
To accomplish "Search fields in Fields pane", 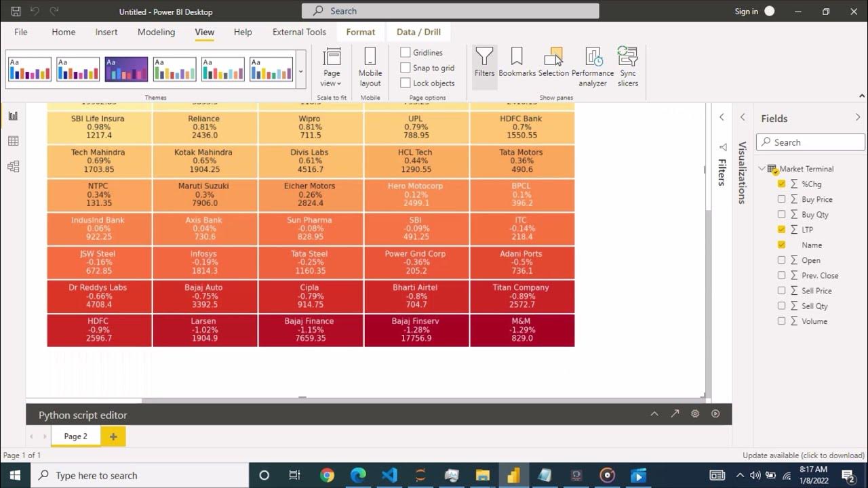I will point(811,142).
